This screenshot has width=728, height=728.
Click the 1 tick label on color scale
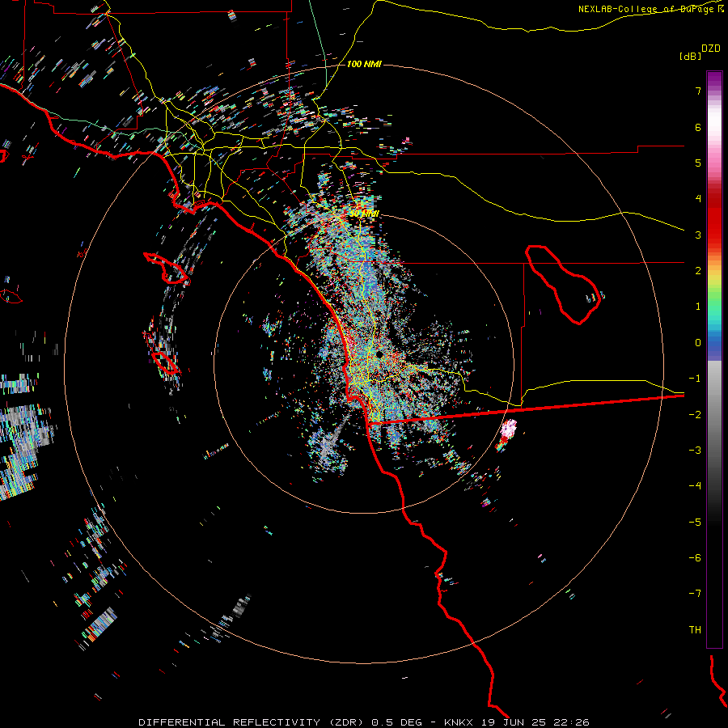tap(698, 307)
